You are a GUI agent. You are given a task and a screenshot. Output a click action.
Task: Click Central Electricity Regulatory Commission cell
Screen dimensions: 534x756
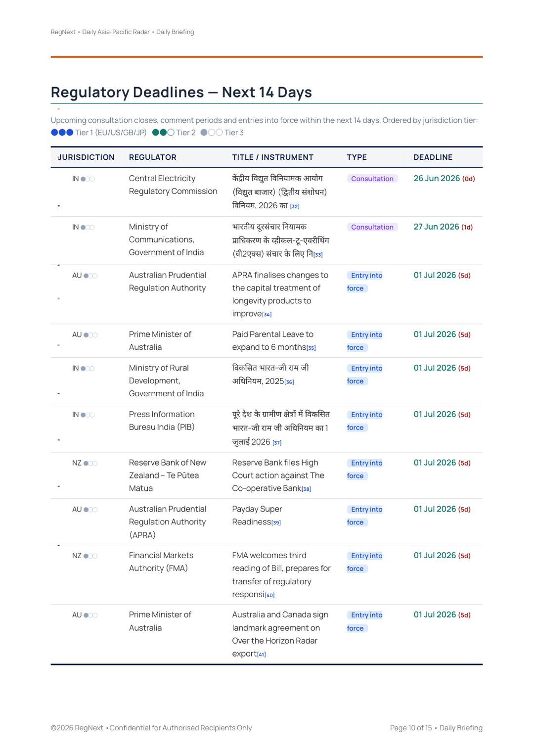[x=173, y=185]
